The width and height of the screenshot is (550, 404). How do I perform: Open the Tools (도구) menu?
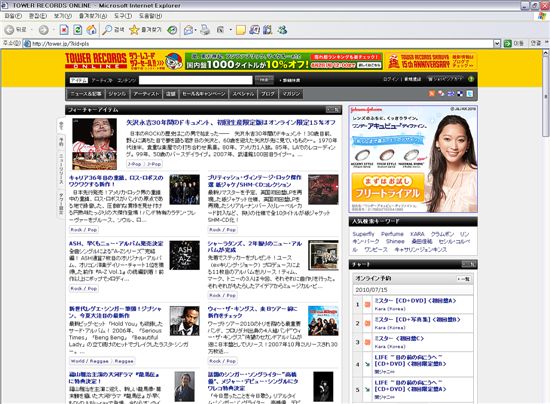coord(123,16)
